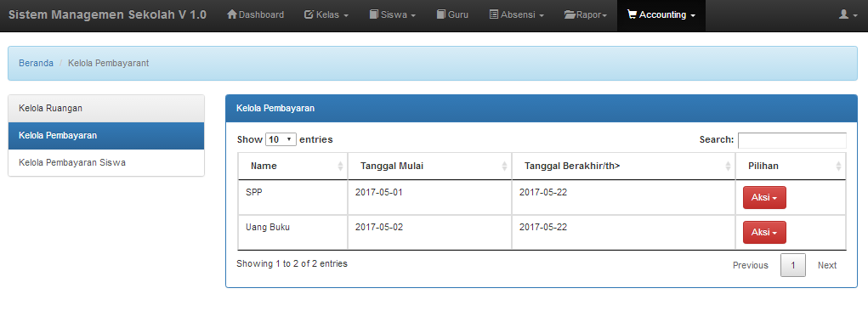
Task: Open the Dashboard menu item
Action: 256,15
